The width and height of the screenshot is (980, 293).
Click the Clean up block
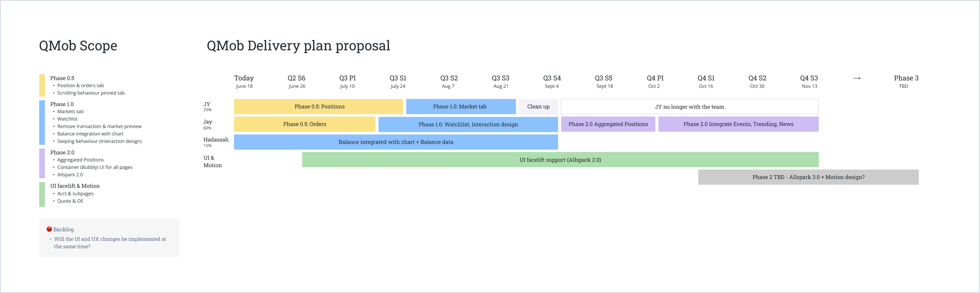538,107
